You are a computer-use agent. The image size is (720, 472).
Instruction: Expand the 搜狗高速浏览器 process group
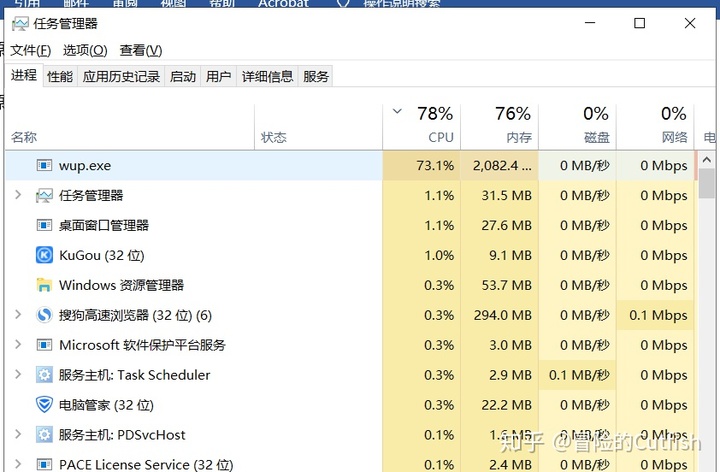point(18,315)
